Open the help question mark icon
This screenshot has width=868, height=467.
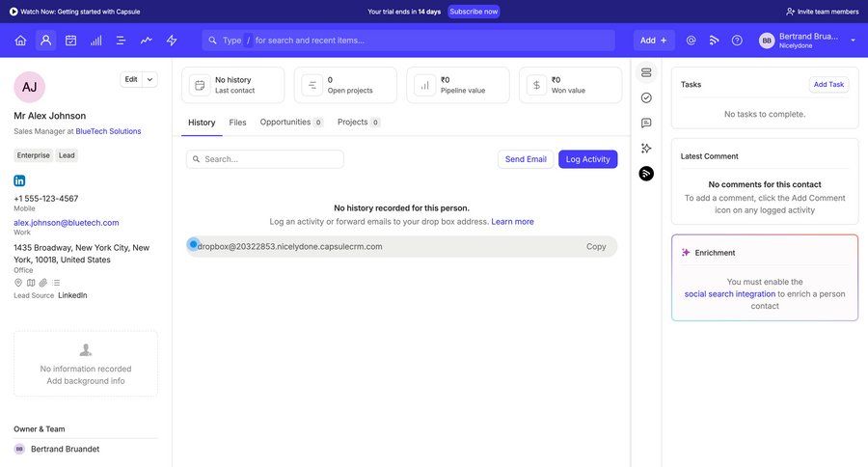tap(737, 41)
